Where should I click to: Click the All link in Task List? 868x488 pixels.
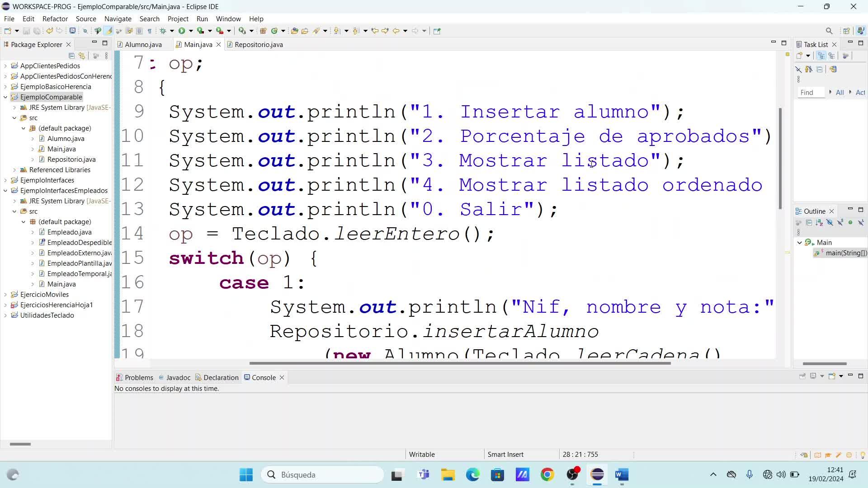coord(840,92)
